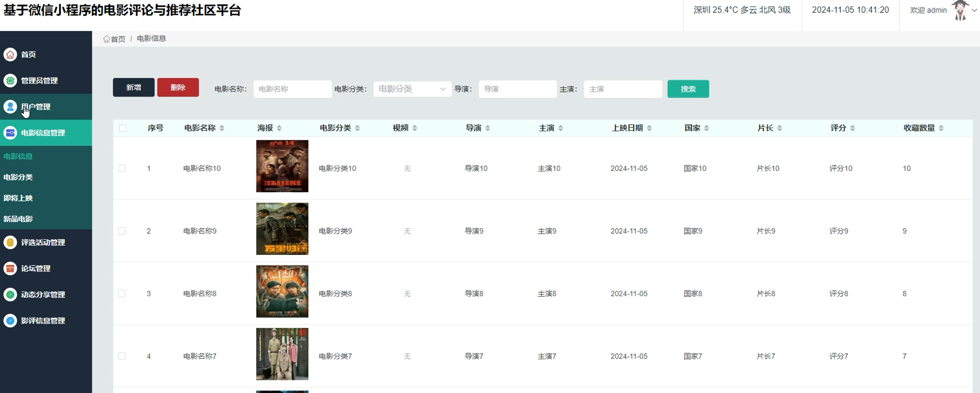Check the row for 电影名称8
Screen dimensions: 980x393
(122, 293)
